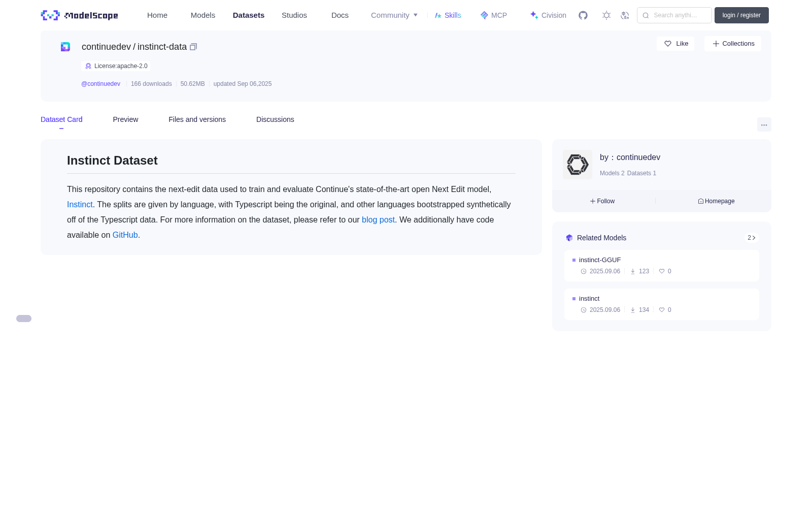Screen dimensions: 812x508
Task: Go to the Home nav item
Action: point(157,15)
